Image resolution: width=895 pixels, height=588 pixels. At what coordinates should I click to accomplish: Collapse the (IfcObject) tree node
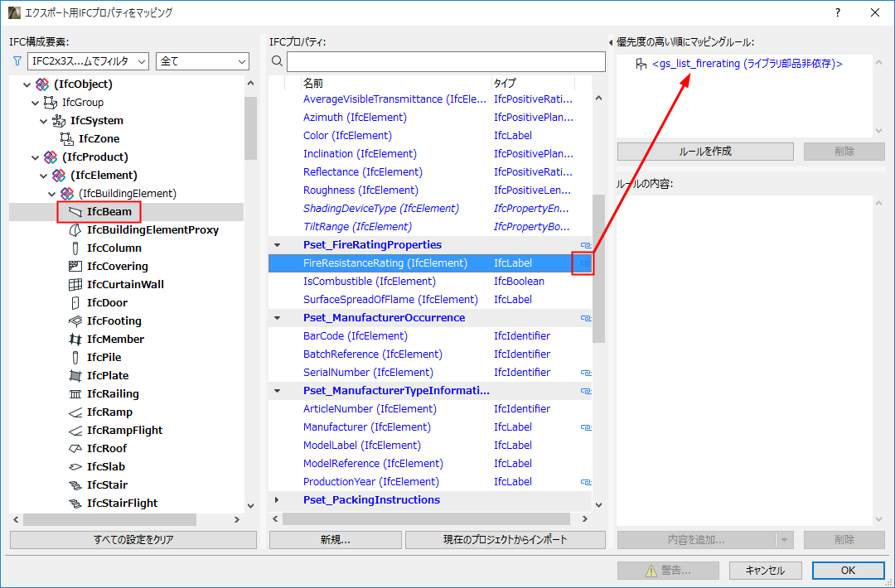pos(27,84)
